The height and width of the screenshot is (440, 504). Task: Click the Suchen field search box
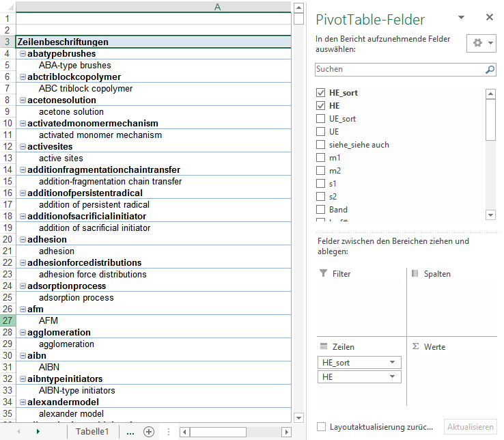pyautogui.click(x=399, y=70)
